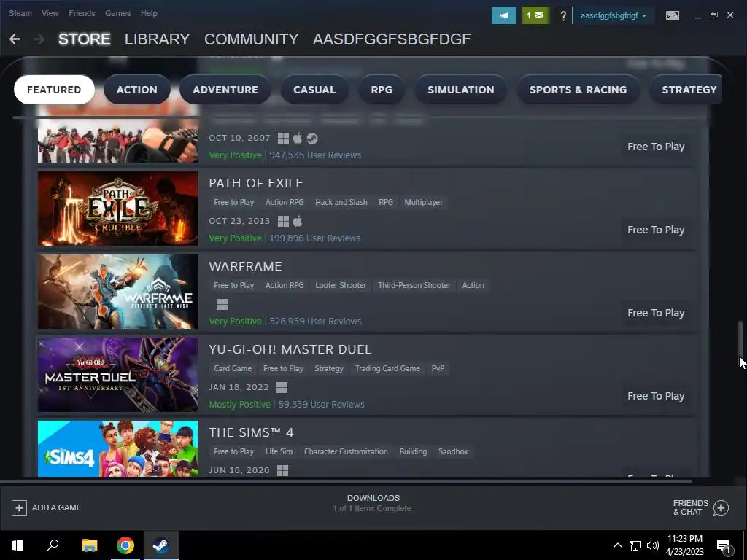747x560 pixels.
Task: Click Free To Play for Yu-Gi-Oh! Master Duel
Action: tap(656, 396)
